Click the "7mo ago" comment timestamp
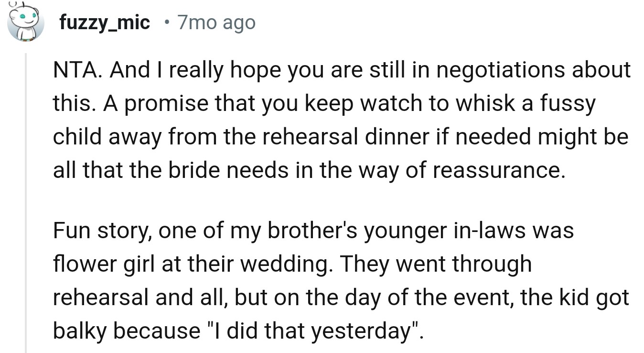 216,22
